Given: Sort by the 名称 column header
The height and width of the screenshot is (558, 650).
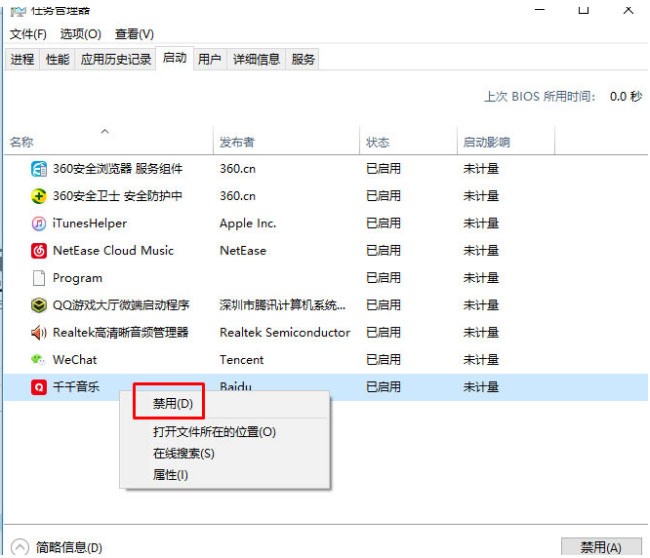Looking at the screenshot, I should 22,143.
